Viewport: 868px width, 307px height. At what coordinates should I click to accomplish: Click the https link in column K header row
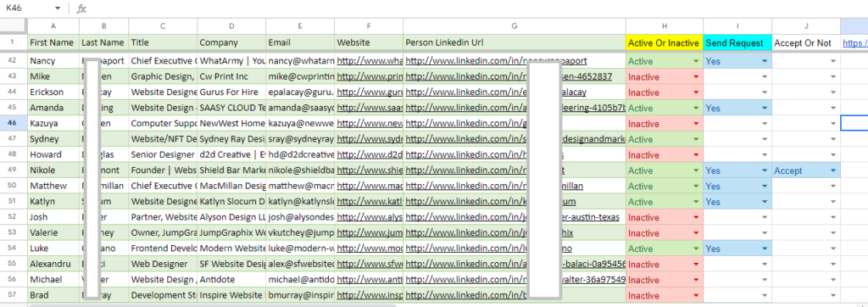point(854,42)
